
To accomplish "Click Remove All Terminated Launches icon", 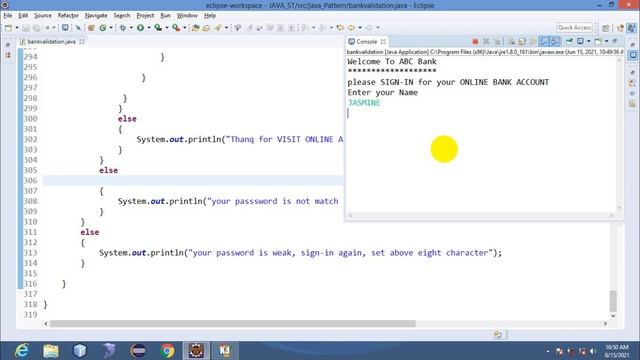I will pos(498,42).
